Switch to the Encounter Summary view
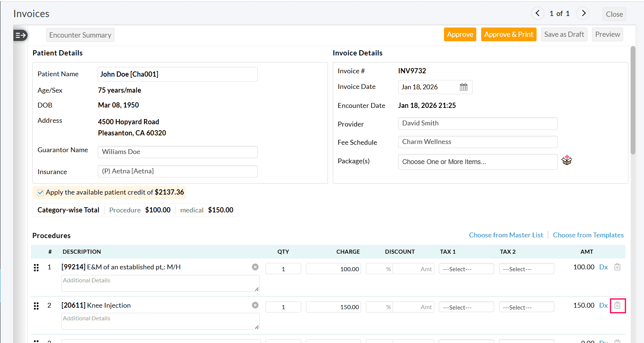 [80, 35]
